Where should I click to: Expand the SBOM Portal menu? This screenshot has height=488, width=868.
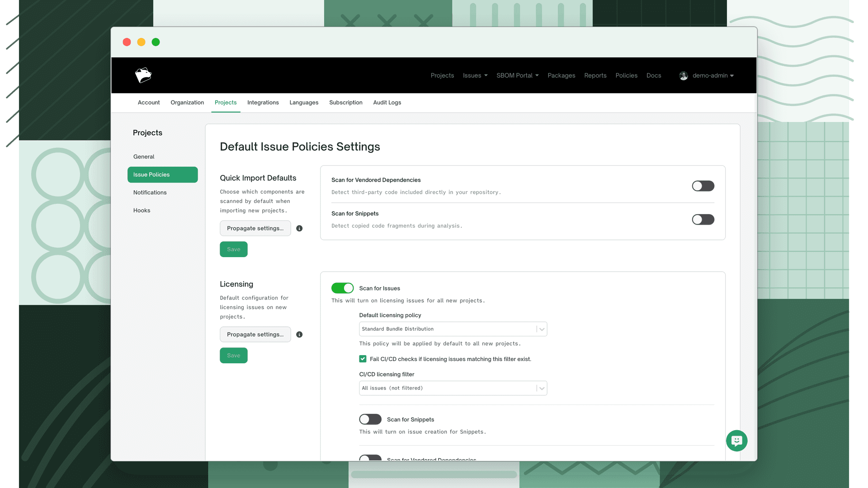coord(518,75)
